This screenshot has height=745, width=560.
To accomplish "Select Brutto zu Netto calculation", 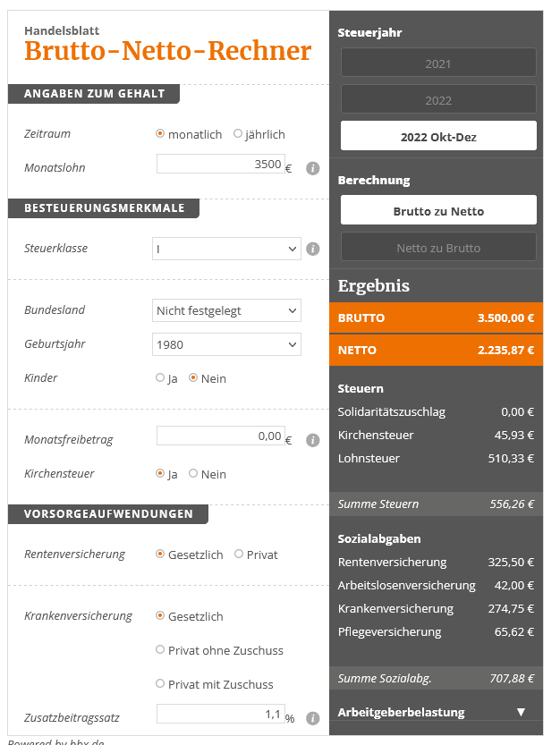I will coord(438,210).
